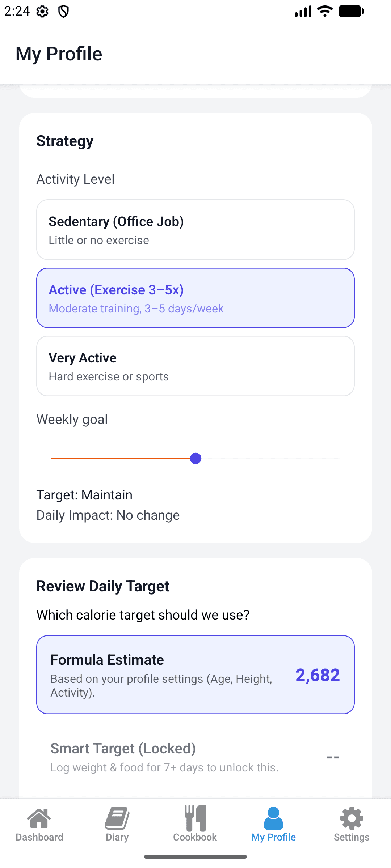Viewport: 391px width, 868px height.
Task: Tap the 'Target: Maintain' text
Action: pos(84,495)
